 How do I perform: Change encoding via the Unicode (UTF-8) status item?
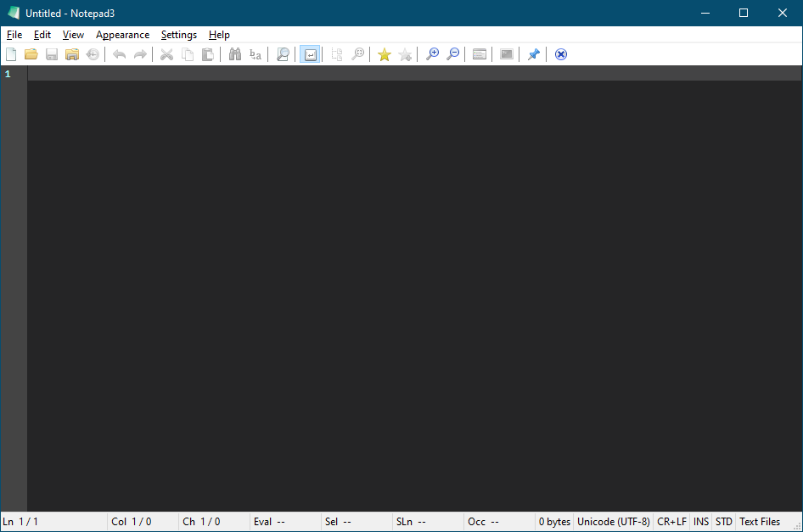pos(613,521)
